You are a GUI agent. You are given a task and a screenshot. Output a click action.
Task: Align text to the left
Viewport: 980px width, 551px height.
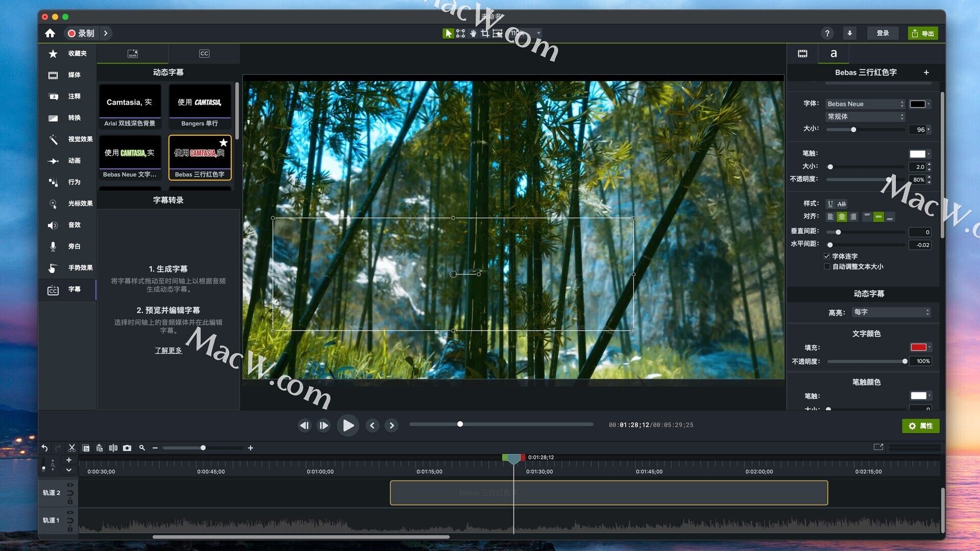(830, 217)
